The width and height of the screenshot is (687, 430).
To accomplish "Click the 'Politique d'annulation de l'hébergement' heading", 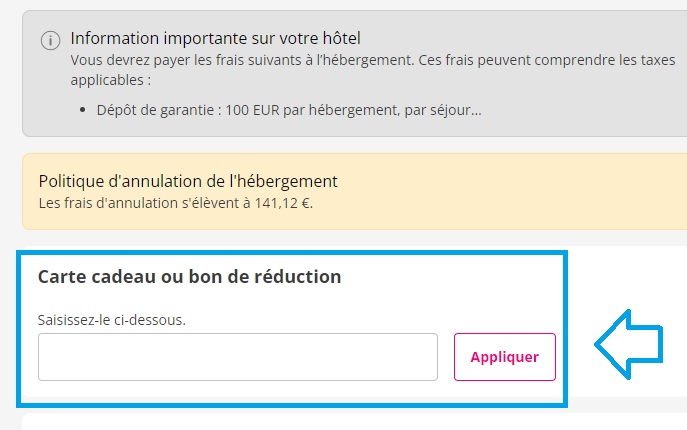I will click(x=188, y=181).
